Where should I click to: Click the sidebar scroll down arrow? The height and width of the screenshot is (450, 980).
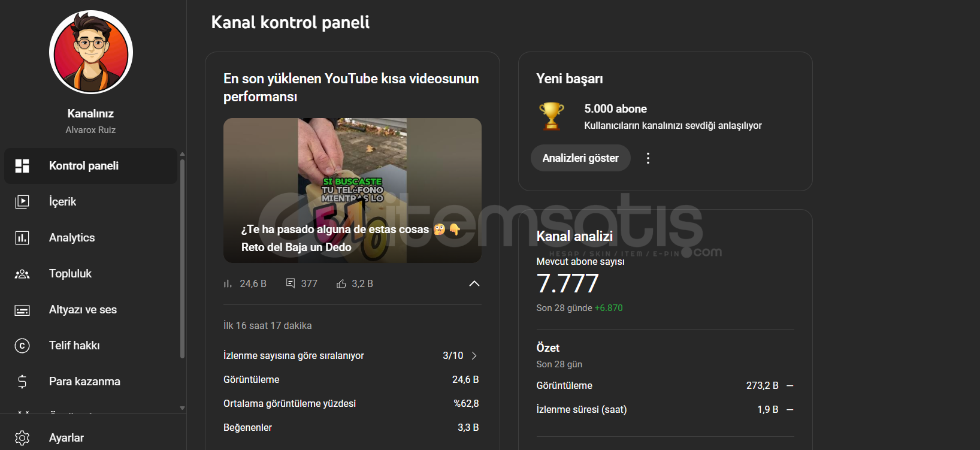(182, 409)
